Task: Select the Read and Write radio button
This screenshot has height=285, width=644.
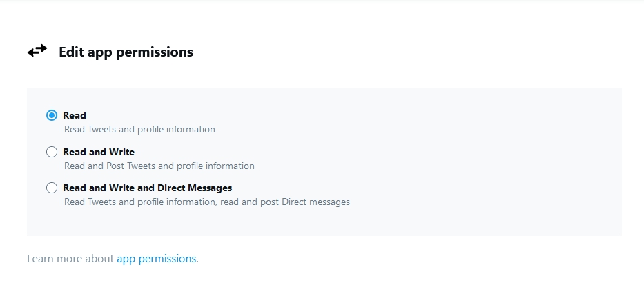Action: click(x=52, y=152)
